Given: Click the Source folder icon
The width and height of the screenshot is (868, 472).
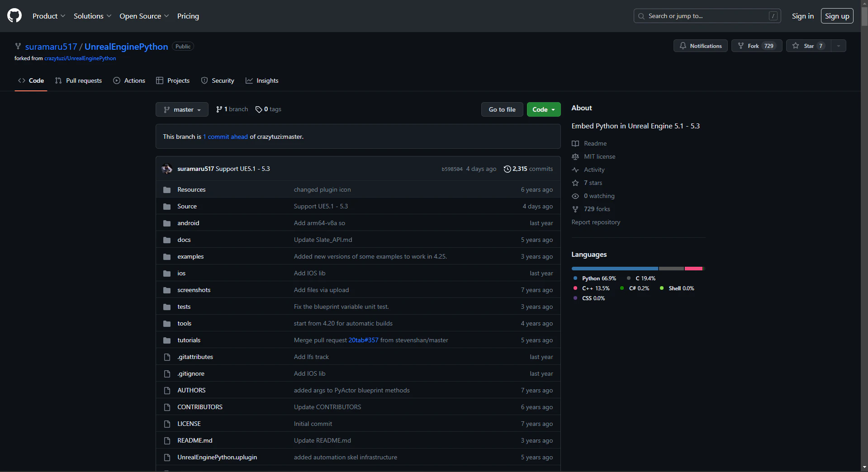Looking at the screenshot, I should tap(167, 207).
